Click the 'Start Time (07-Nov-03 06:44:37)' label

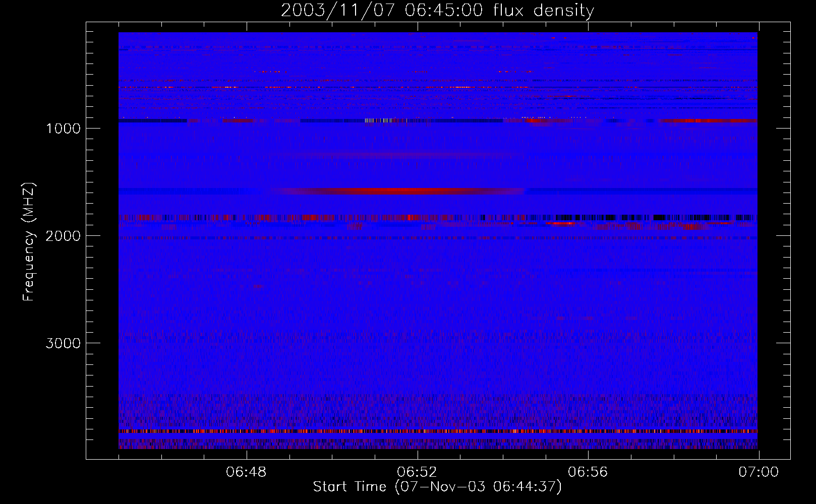click(437, 487)
